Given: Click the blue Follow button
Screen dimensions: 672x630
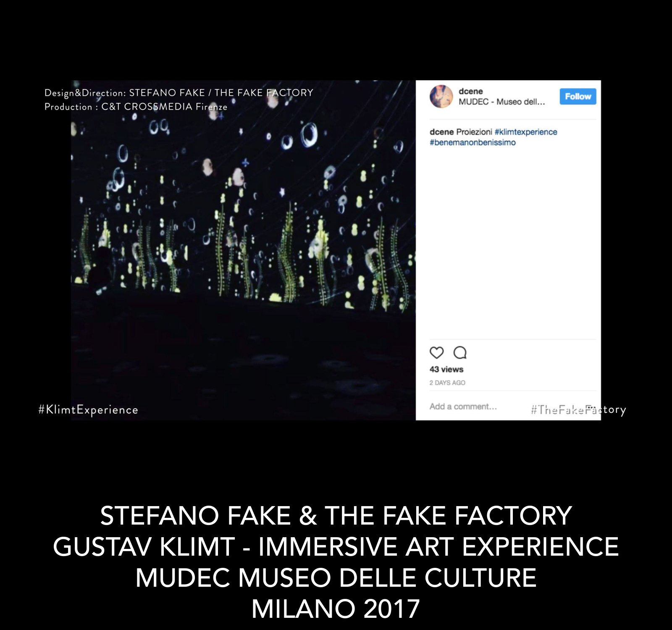Looking at the screenshot, I should click(578, 97).
